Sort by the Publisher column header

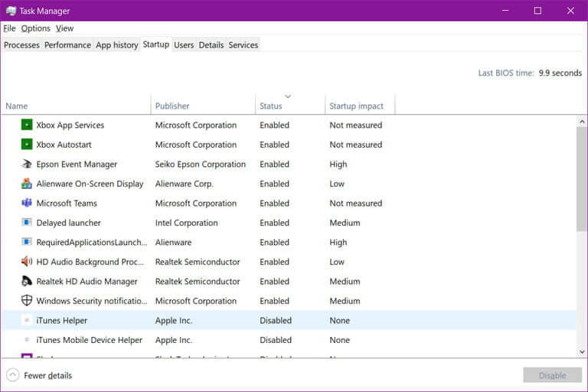click(x=203, y=106)
